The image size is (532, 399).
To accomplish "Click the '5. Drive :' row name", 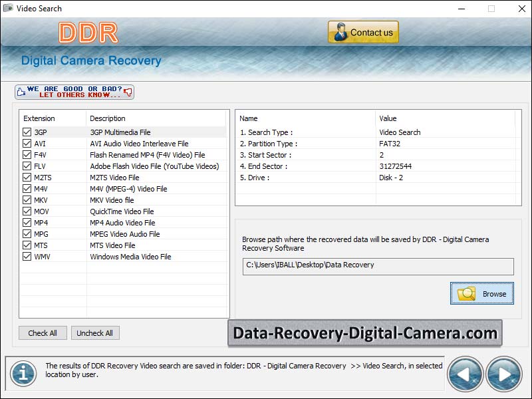I will point(255,178).
